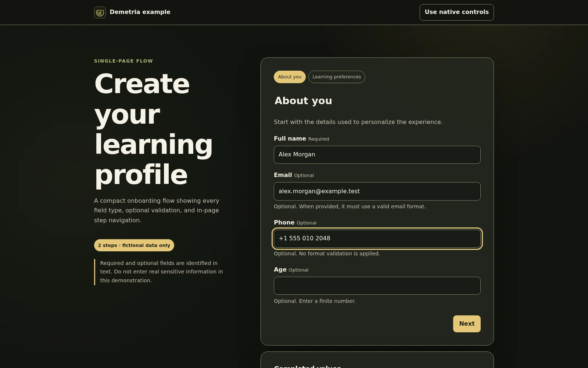Image resolution: width=588 pixels, height=368 pixels.
Task: Focus the Full name input field
Action: (377, 155)
